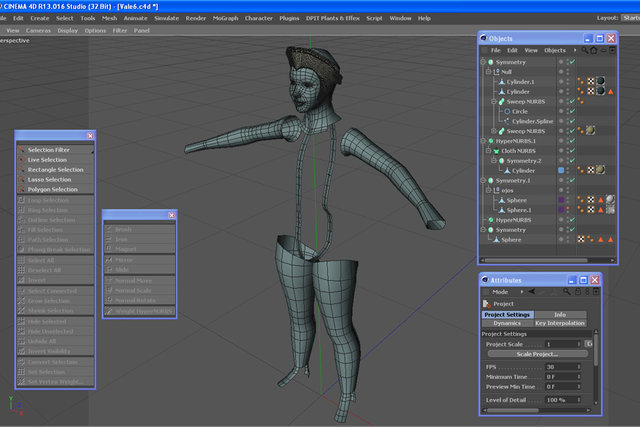Click the FPS input field

[563, 367]
